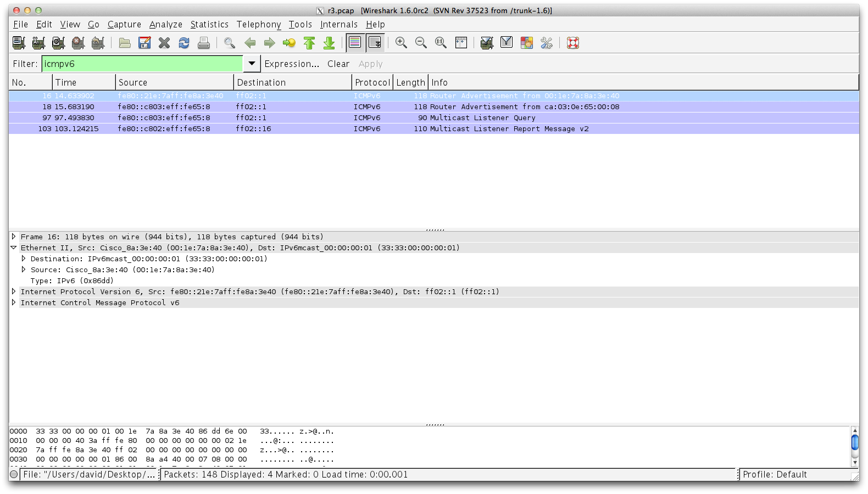Sort by Protocol column header

[372, 82]
